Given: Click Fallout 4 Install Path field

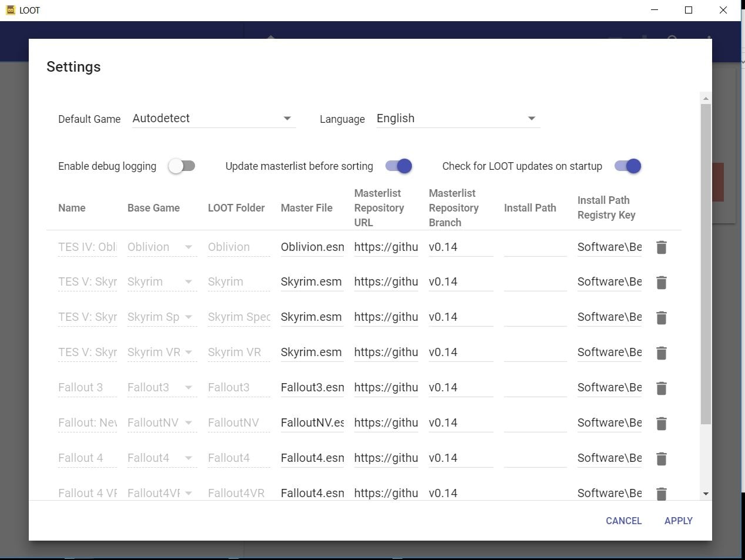Looking at the screenshot, I should click(535, 458).
